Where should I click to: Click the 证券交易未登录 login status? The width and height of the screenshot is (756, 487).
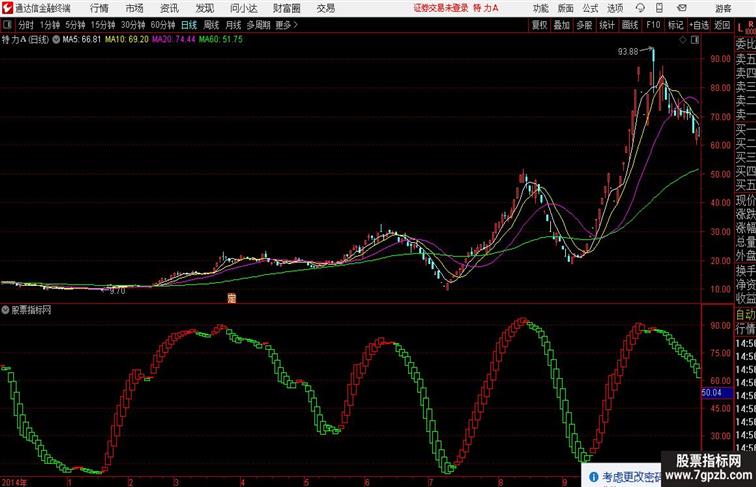coord(441,8)
